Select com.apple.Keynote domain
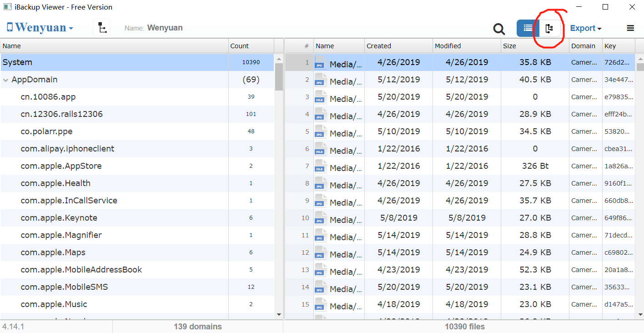644x333 pixels. pos(137,218)
